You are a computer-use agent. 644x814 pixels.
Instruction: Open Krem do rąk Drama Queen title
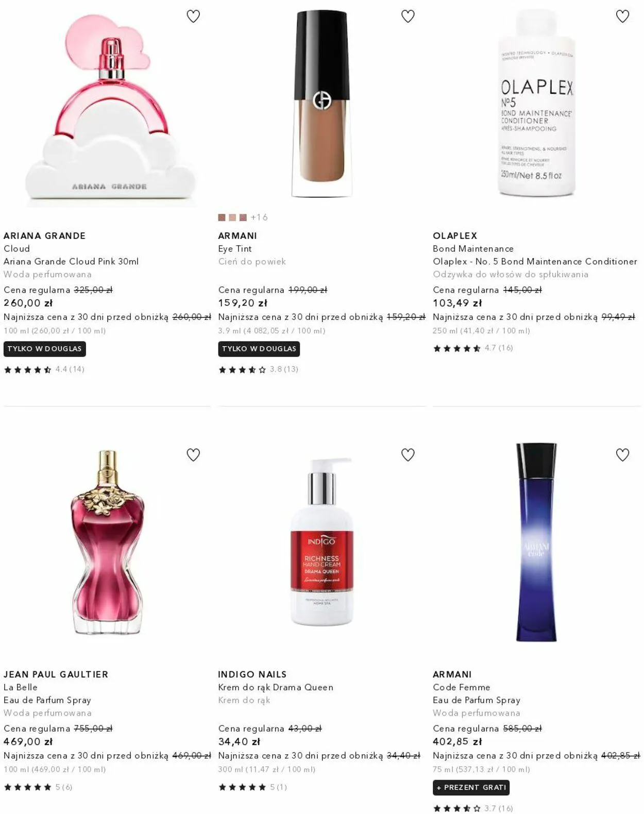276,687
